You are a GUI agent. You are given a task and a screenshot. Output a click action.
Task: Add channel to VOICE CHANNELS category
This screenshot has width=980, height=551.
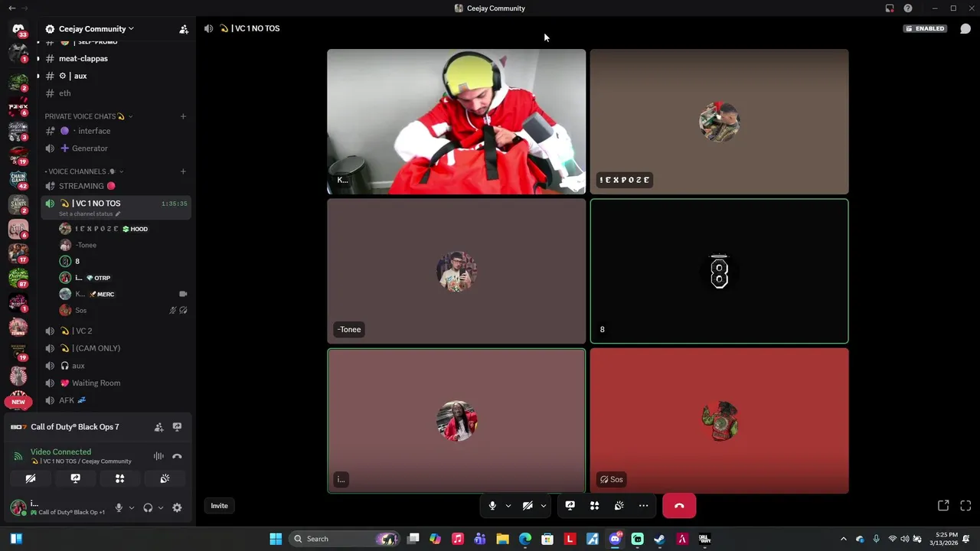tap(183, 171)
